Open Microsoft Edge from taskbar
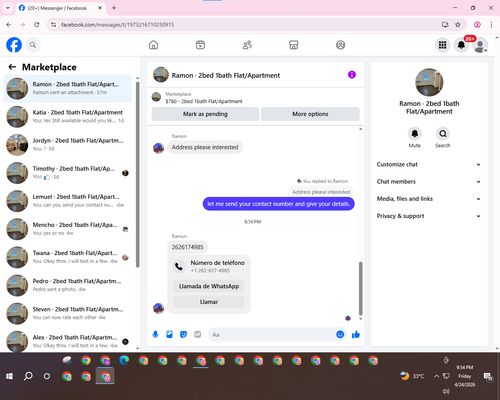This screenshot has width=500, height=400. click(x=124, y=360)
